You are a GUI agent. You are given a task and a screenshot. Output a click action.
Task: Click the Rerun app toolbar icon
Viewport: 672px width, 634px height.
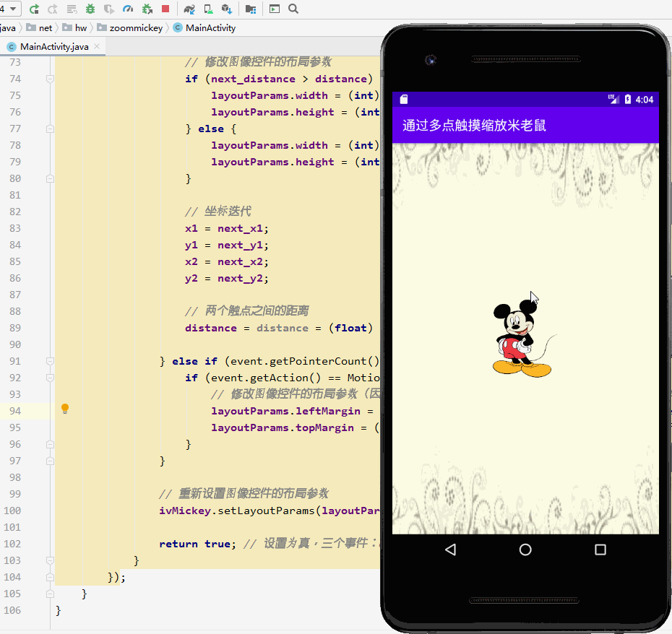34,9
